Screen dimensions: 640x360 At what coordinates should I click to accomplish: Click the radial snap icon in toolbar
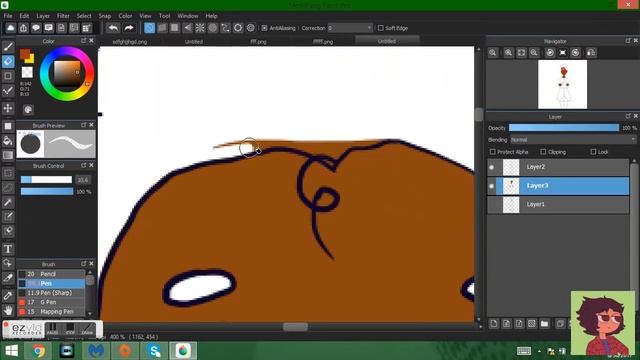(200, 28)
